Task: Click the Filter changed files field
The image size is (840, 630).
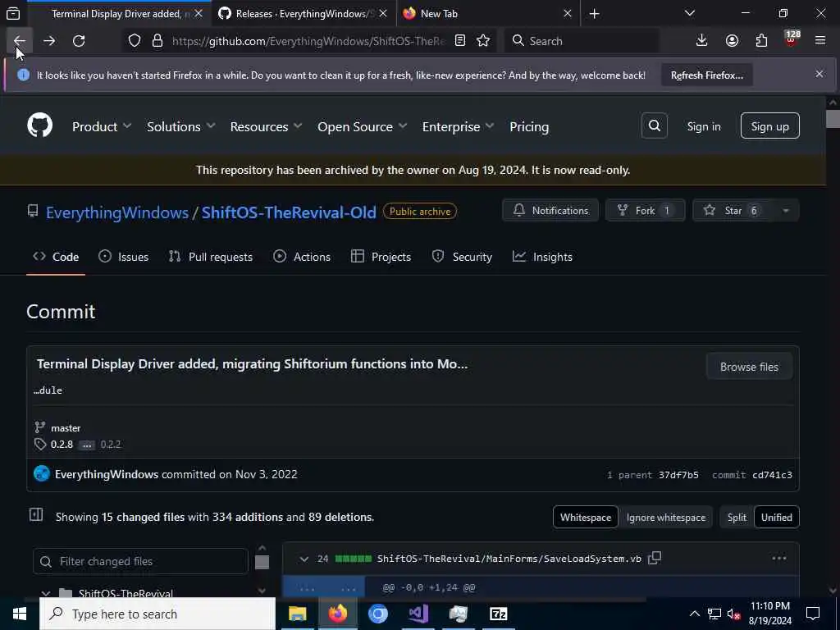Action: pos(140,561)
